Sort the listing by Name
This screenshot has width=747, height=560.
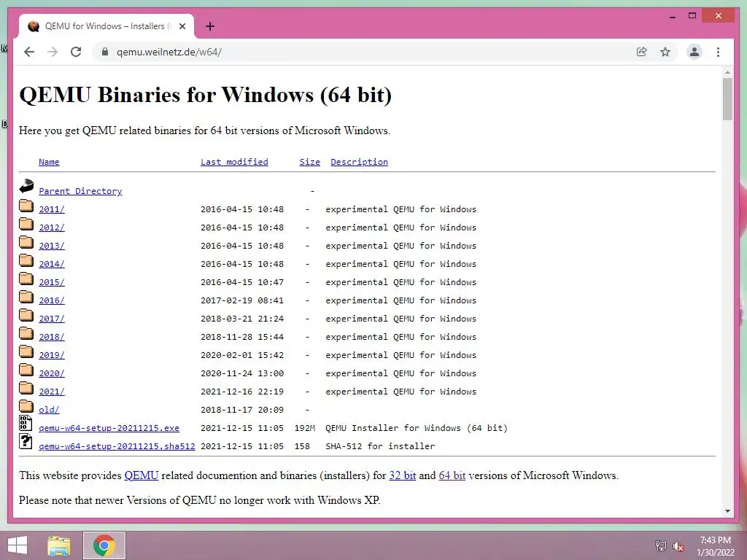[49, 162]
